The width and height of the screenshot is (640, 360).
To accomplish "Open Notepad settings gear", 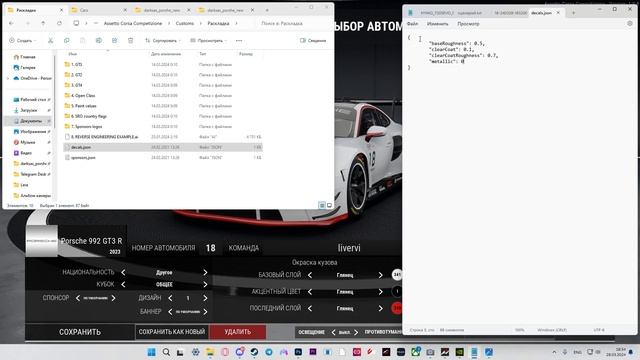I will (630, 24).
